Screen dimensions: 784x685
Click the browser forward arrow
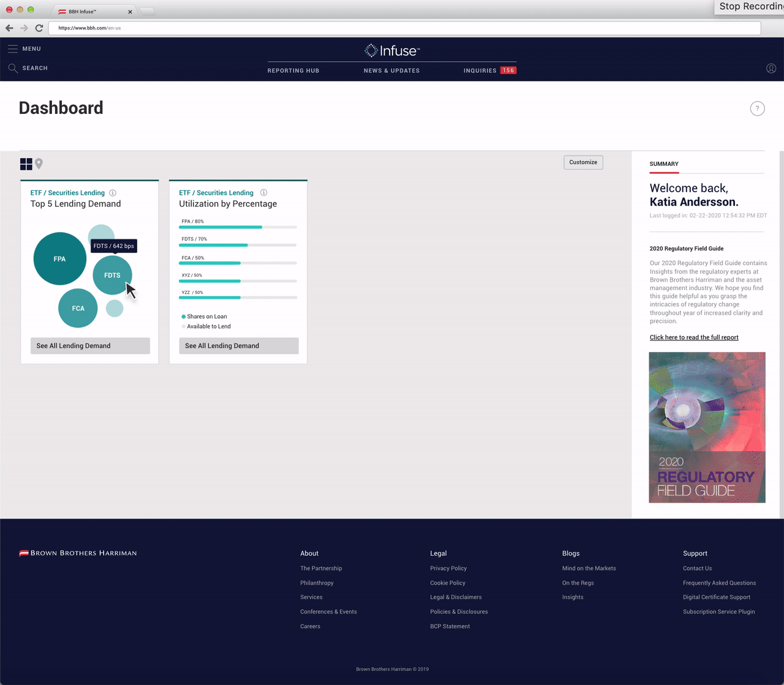(24, 28)
